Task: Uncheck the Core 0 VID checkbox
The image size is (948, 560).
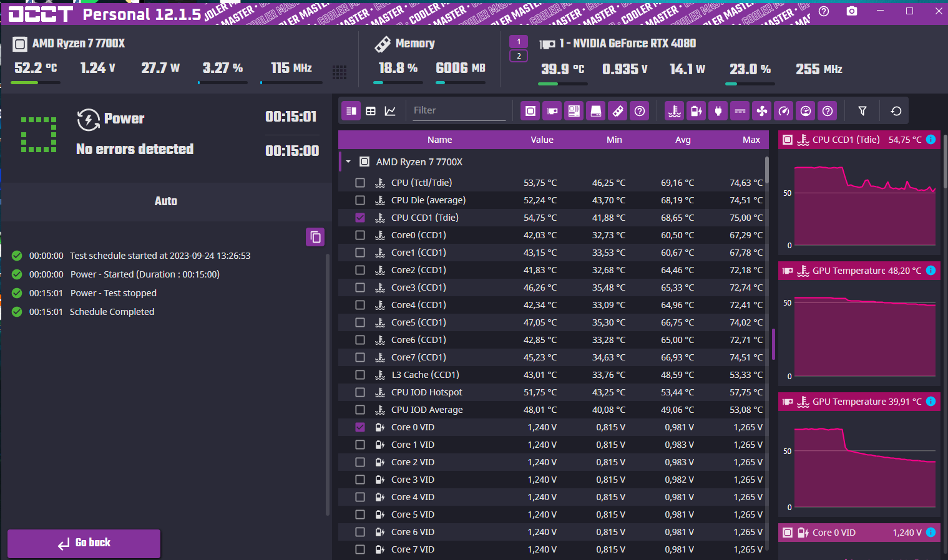Action: coord(360,427)
